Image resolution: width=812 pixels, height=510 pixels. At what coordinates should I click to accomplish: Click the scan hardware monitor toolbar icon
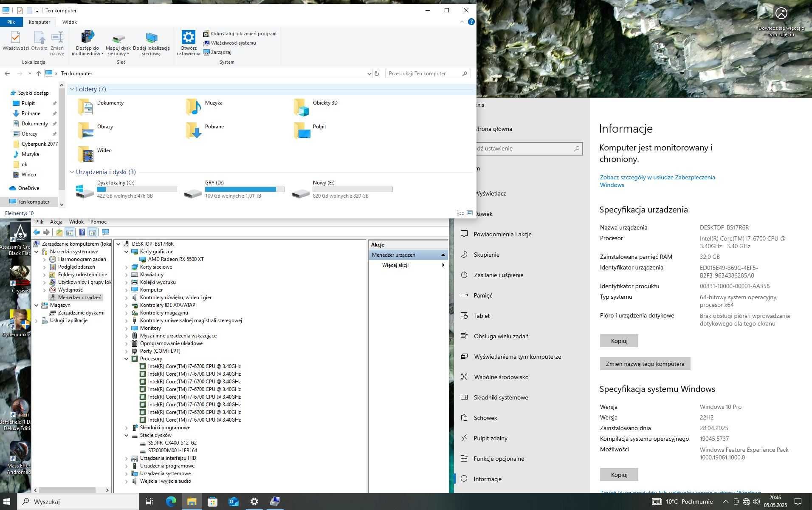(105, 232)
